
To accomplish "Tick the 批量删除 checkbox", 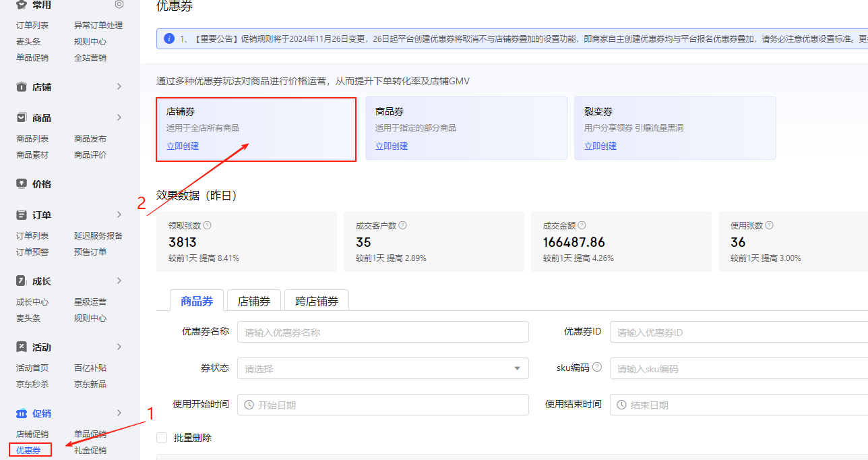I will (162, 438).
